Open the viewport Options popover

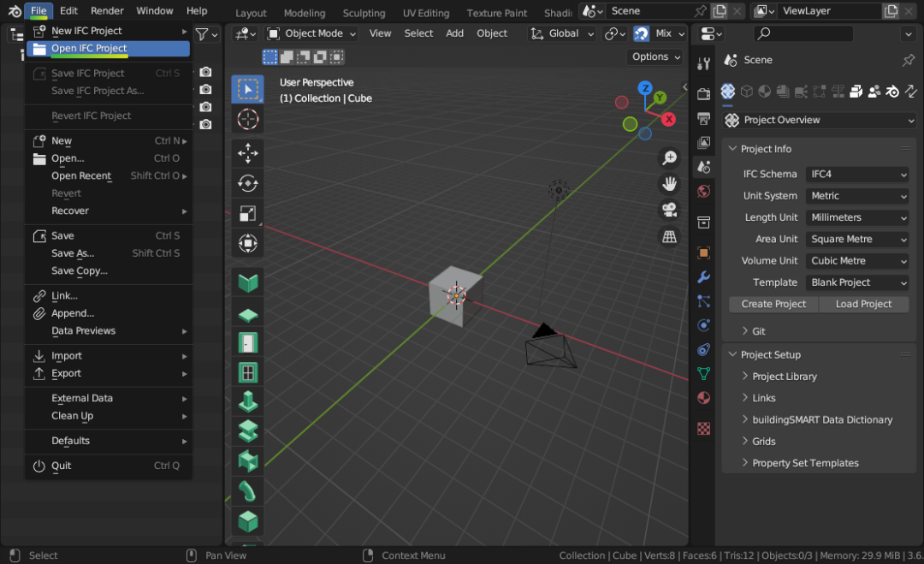pyautogui.click(x=656, y=56)
